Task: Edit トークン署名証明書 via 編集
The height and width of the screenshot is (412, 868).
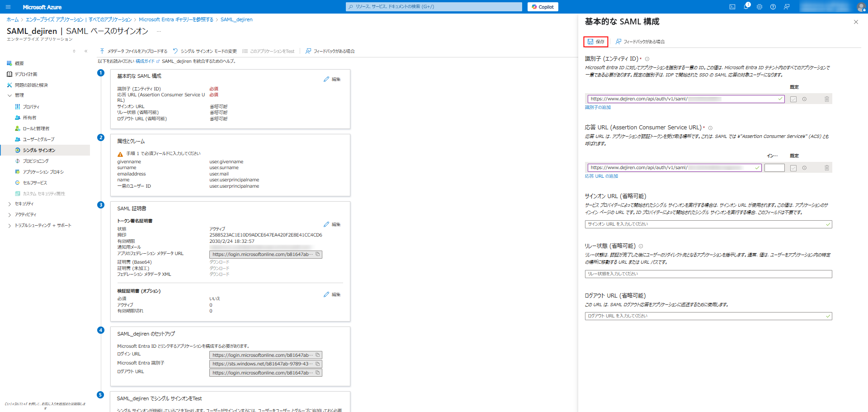Action: point(332,224)
